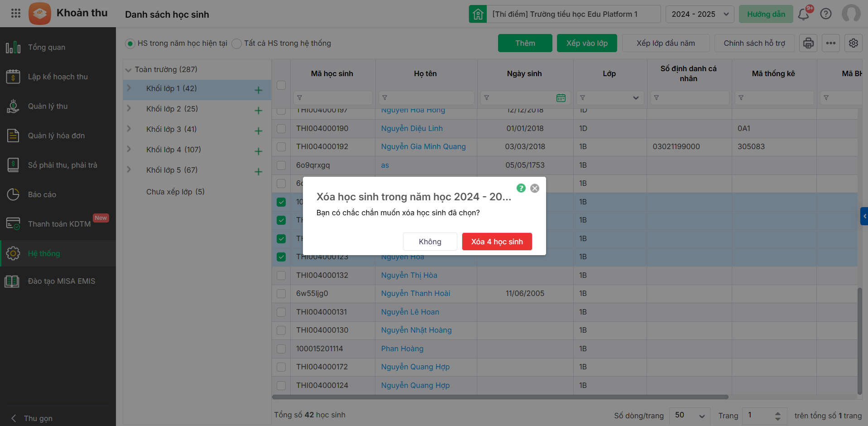Open the notifications bell
The width and height of the screenshot is (868, 426).
coord(804,14)
